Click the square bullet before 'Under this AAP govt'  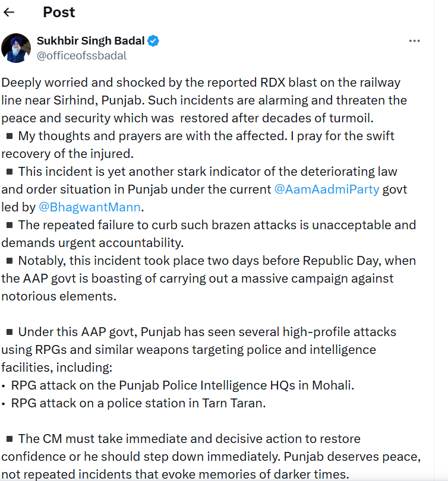pos(10,331)
